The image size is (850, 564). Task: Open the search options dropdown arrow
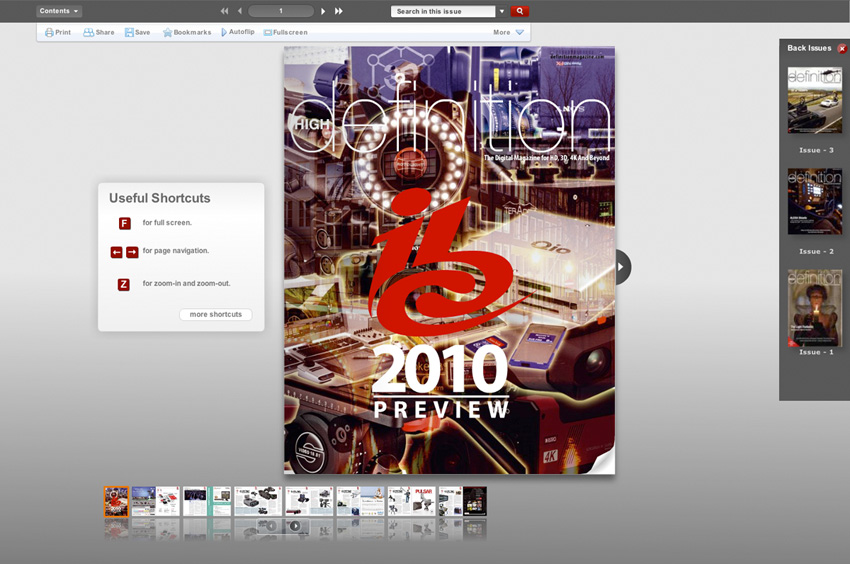tap(502, 11)
